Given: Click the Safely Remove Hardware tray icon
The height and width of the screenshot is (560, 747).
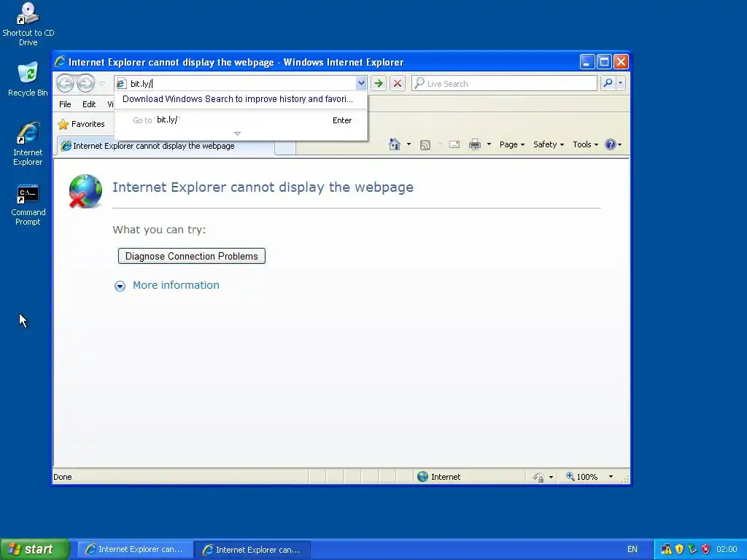Looking at the screenshot, I should pyautogui.click(x=693, y=550).
